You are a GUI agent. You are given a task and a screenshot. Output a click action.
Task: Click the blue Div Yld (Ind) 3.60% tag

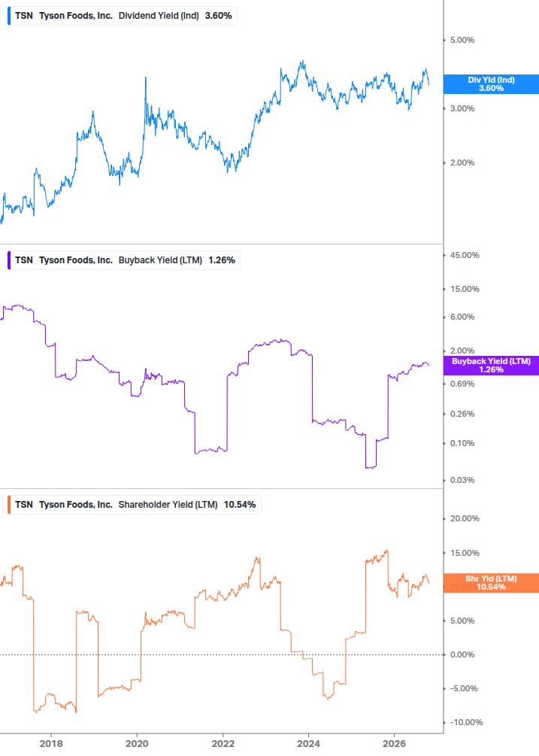pyautogui.click(x=491, y=84)
